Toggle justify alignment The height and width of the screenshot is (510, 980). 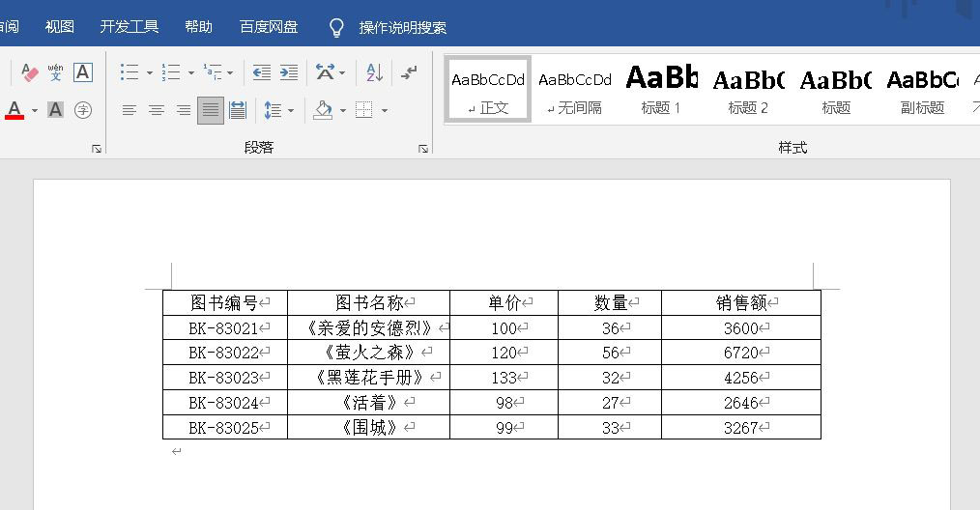pyautogui.click(x=211, y=111)
